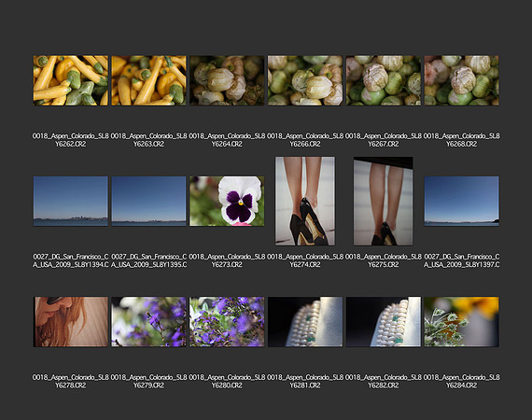This screenshot has width=532, height=420.
Task: Click the file name ending Y6266.CR2
Action: click(x=305, y=140)
